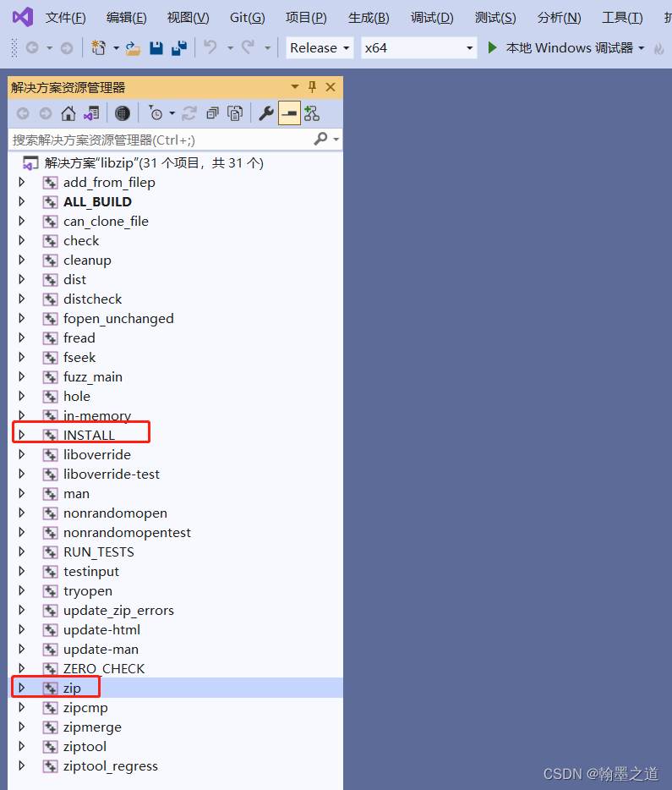672x790 pixels.
Task: Click the Visual Studio logo icon
Action: click(x=23, y=18)
